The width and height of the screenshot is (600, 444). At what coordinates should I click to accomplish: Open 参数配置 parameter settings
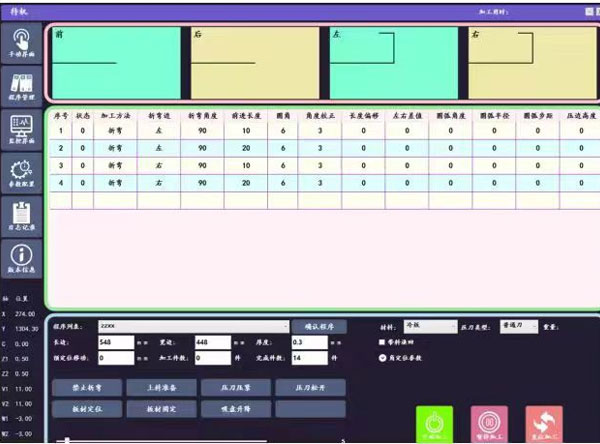[21, 172]
